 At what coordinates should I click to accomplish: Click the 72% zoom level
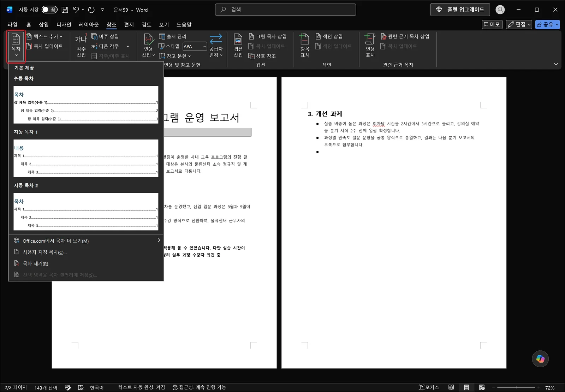click(550, 388)
